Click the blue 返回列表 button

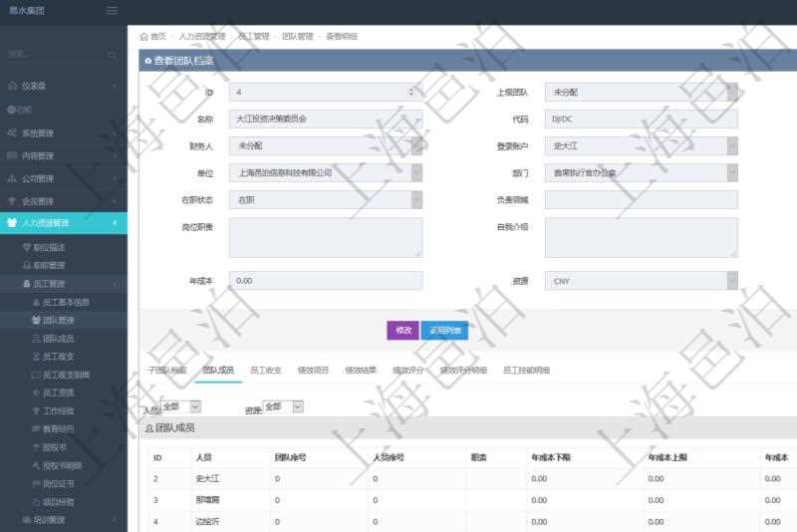point(444,330)
